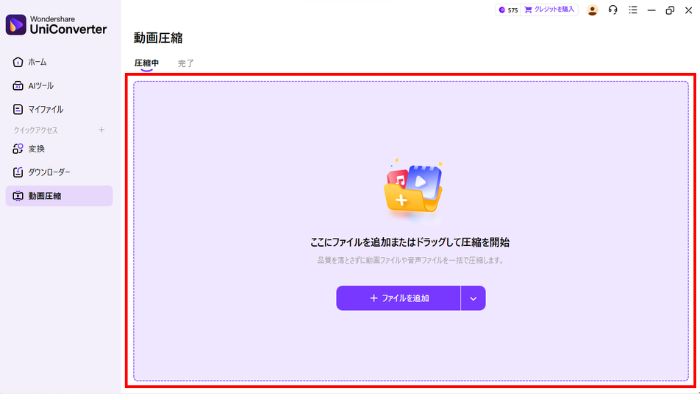Click the ファイルを追加 button
This screenshot has width=700, height=400.
point(398,298)
